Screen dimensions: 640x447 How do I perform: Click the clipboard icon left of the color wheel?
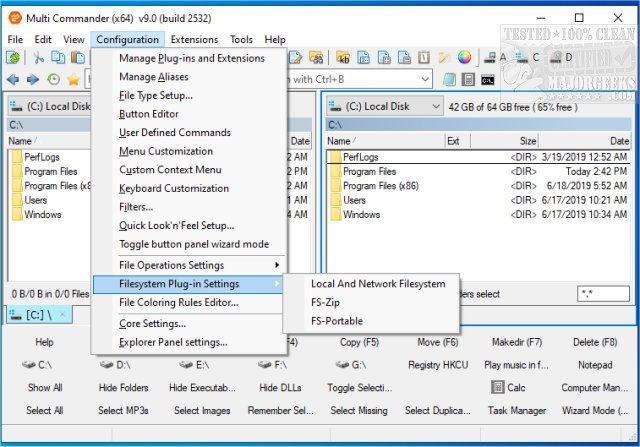click(x=424, y=58)
